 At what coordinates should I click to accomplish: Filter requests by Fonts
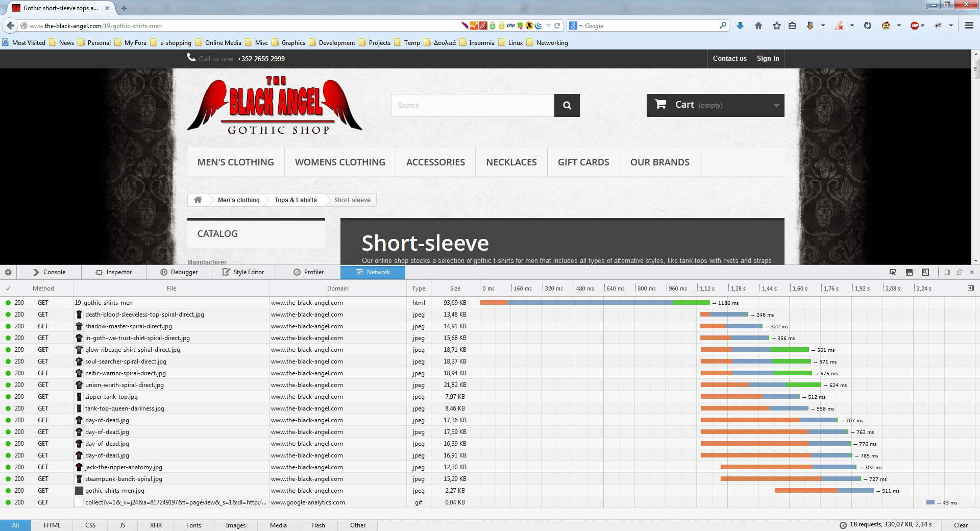pyautogui.click(x=193, y=525)
